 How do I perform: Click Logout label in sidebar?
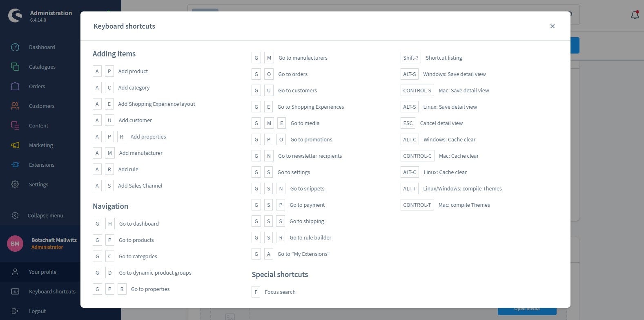click(x=37, y=311)
